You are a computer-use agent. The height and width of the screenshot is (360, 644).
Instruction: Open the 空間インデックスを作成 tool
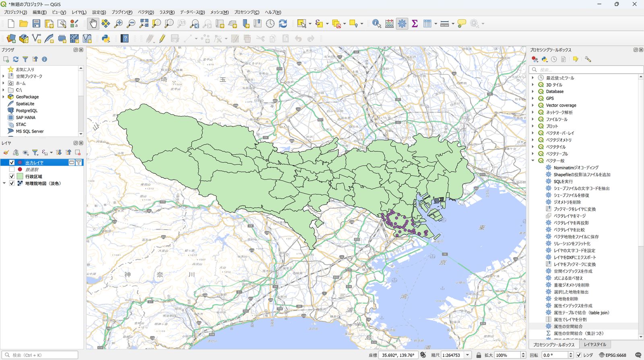tap(573, 271)
